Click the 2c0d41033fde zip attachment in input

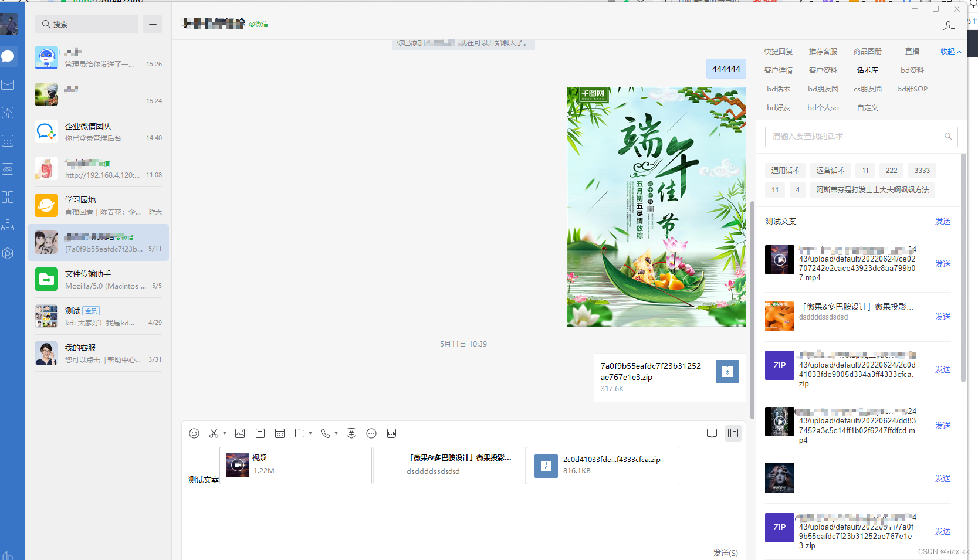click(603, 466)
